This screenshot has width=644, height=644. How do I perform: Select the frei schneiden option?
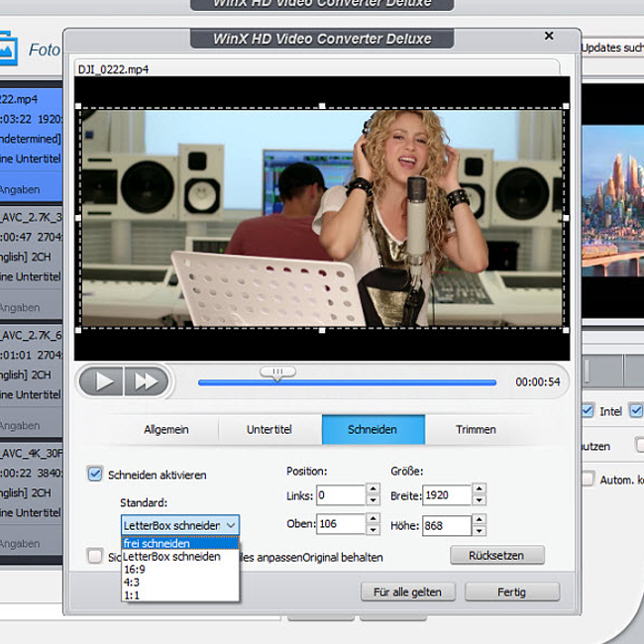coord(157,543)
